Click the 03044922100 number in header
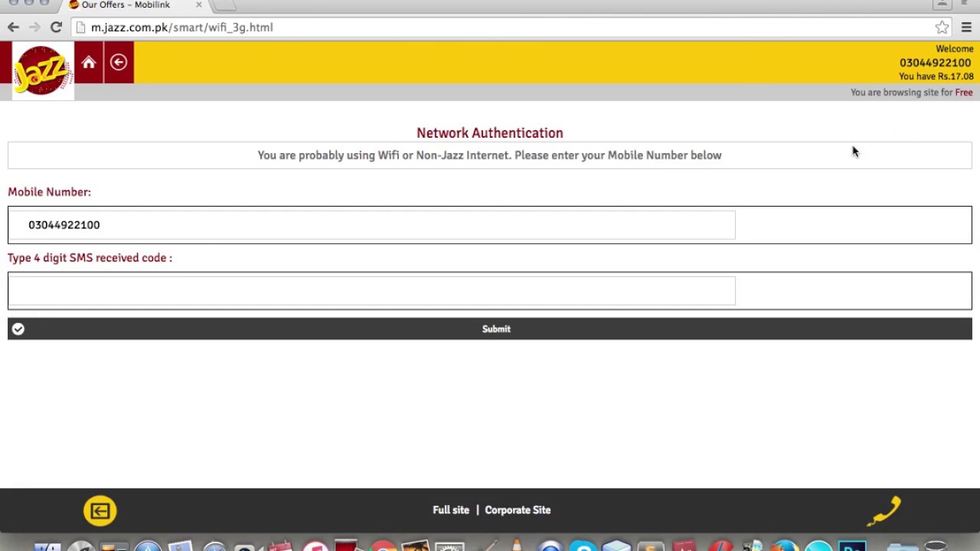The width and height of the screenshot is (980, 551). pos(936,63)
